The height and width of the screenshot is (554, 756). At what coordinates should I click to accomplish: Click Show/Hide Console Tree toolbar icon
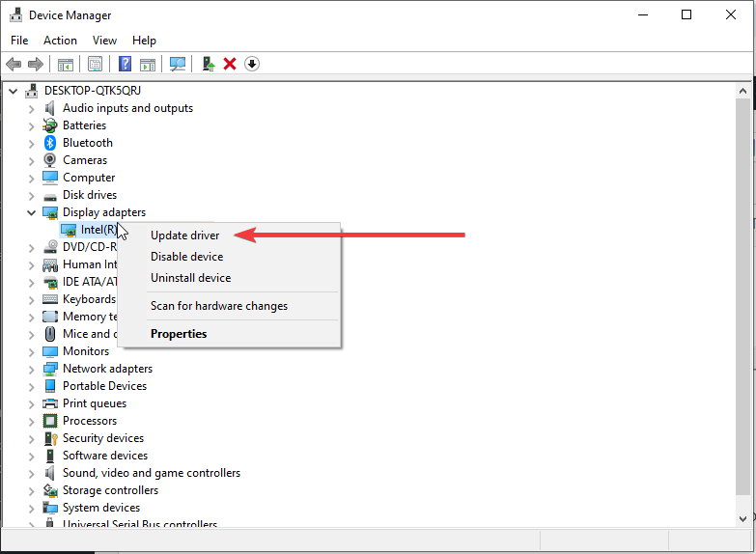[66, 64]
